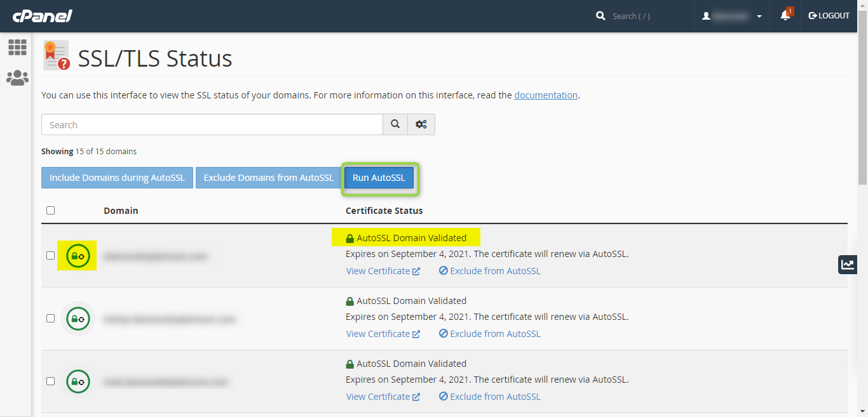
Task: Toggle the select-all checkbox in table header
Action: pos(51,210)
